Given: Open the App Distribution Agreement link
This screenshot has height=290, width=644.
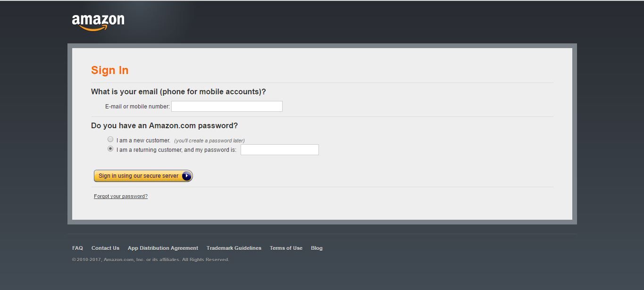Looking at the screenshot, I should click(x=163, y=248).
